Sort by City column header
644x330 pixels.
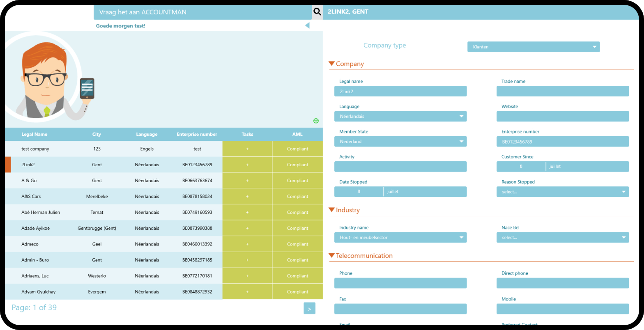[97, 134]
